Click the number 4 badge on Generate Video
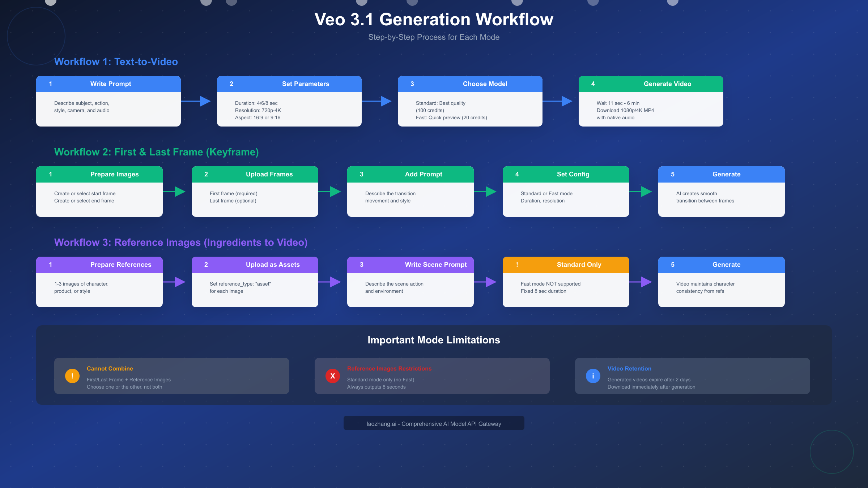868x488 pixels. (593, 84)
